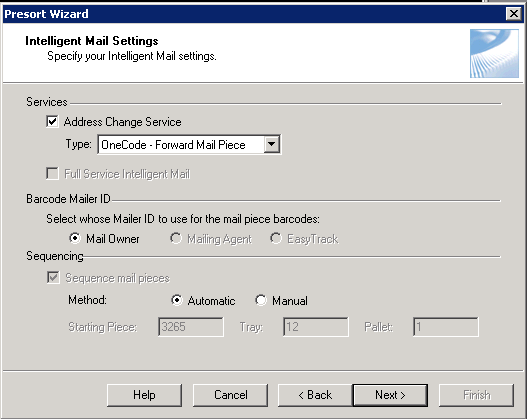
Task: Go to previous step with Back
Action: pos(315,395)
